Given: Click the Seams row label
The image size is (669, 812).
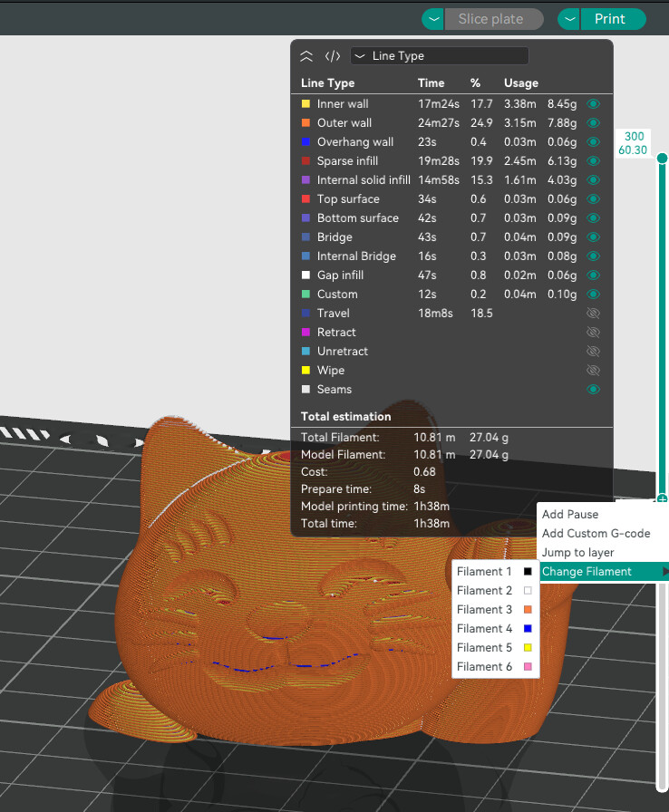Looking at the screenshot, I should tap(334, 390).
